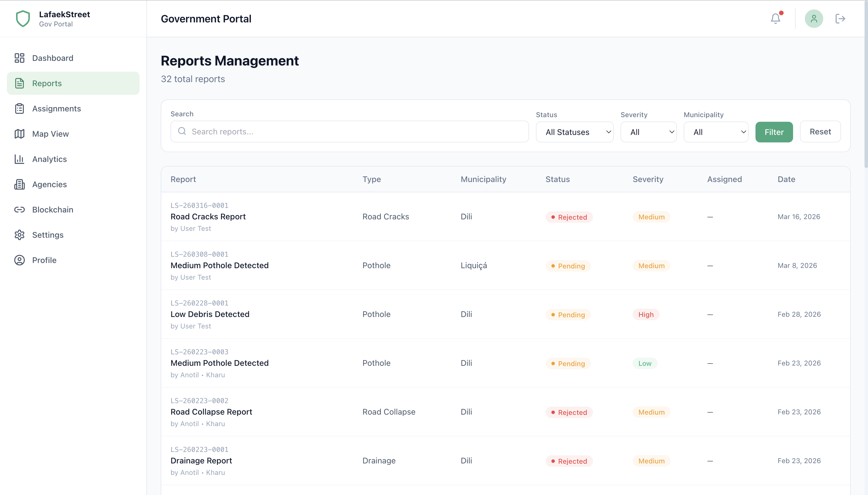The width and height of the screenshot is (868, 495).
Task: Select the Blockchain link icon
Action: pos(19,209)
